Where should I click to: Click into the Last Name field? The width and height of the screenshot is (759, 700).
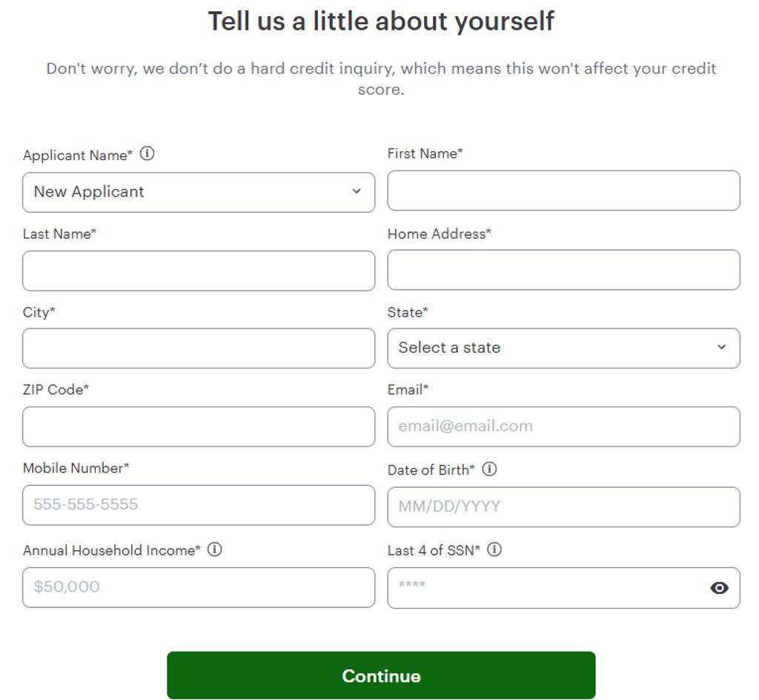(x=198, y=271)
